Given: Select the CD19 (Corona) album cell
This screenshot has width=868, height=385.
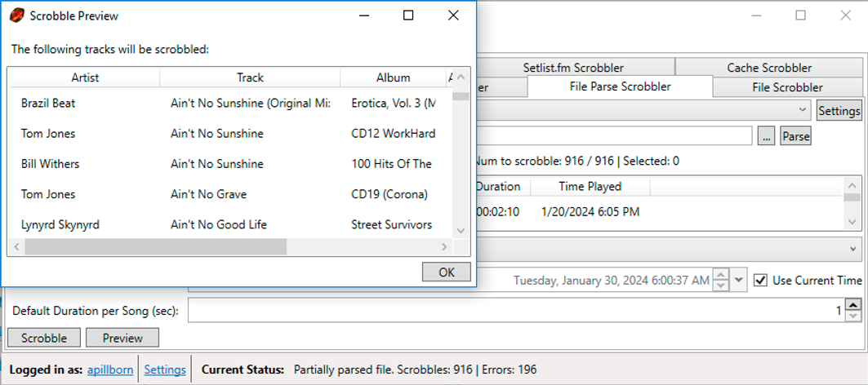Looking at the screenshot, I should (389, 195).
